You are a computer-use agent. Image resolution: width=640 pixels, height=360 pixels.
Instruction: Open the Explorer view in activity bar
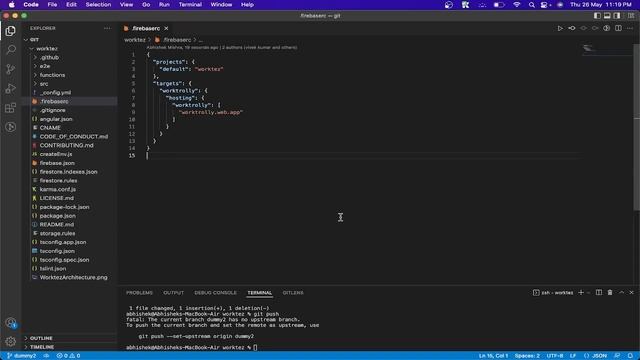click(11, 31)
